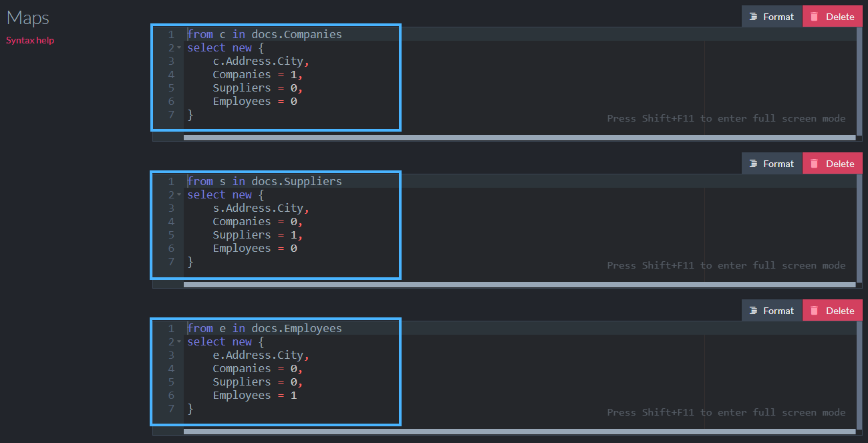Format the docs.Employees map code
The width and height of the screenshot is (868, 443).
tap(772, 311)
